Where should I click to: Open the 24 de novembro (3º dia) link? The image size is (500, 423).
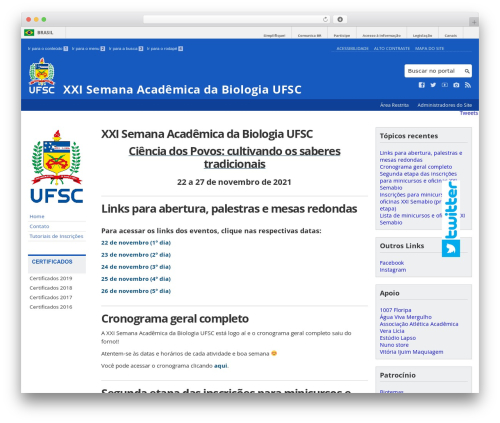(136, 267)
